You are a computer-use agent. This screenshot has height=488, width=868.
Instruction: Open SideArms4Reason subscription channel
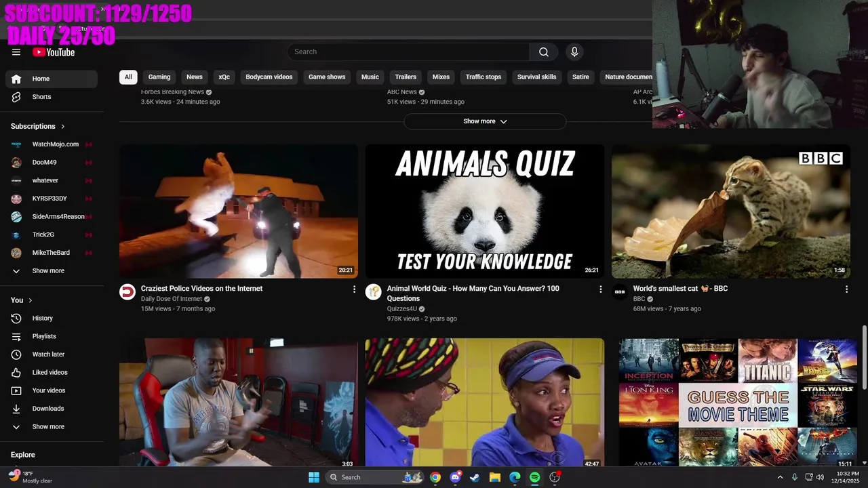[52, 217]
